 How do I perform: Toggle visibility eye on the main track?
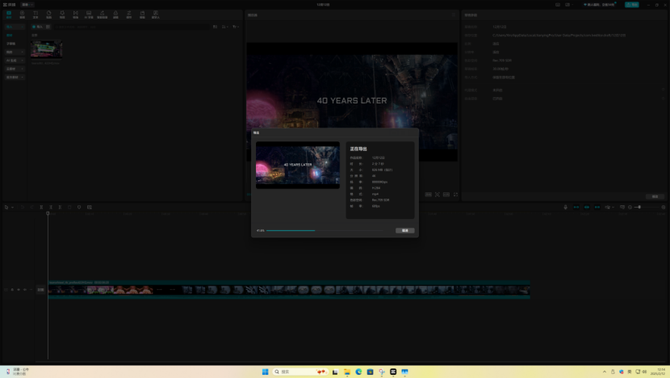(x=18, y=290)
